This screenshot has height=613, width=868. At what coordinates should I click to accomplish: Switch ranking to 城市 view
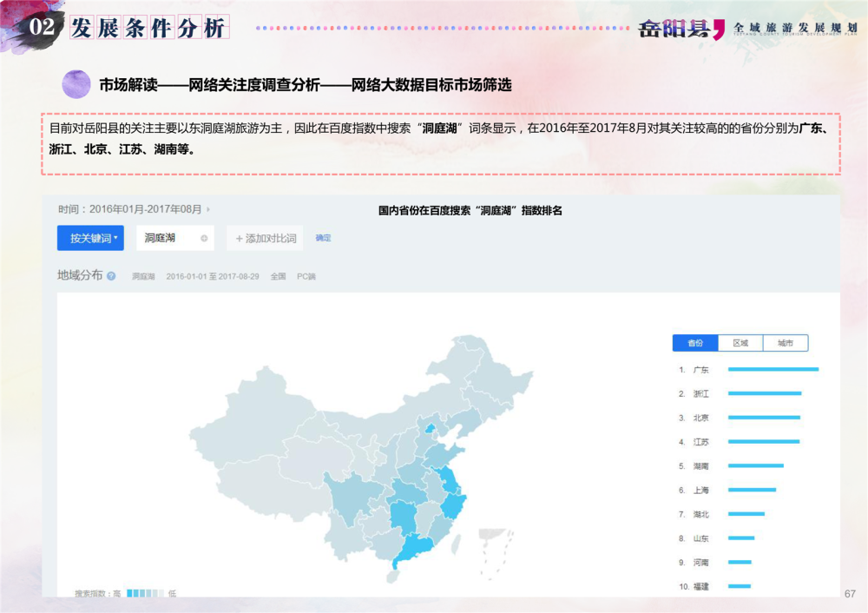(786, 343)
